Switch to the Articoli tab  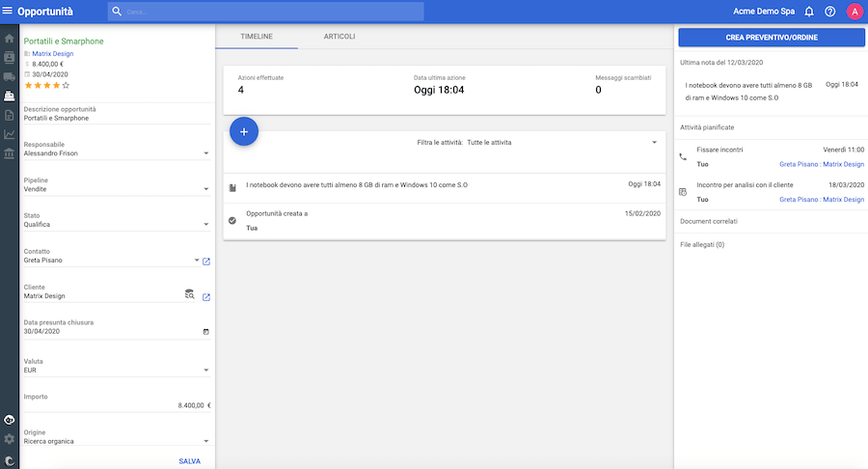[339, 37]
